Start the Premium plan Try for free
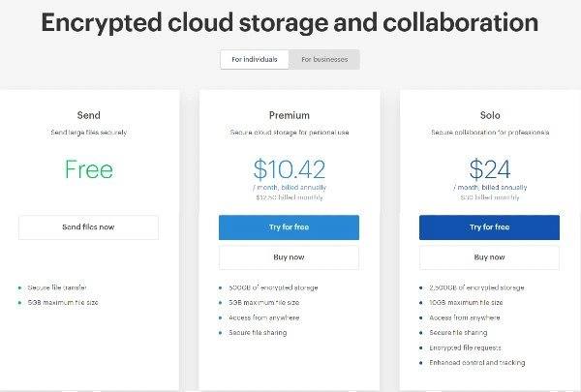Image resolution: width=581 pixels, height=392 pixels. point(289,227)
